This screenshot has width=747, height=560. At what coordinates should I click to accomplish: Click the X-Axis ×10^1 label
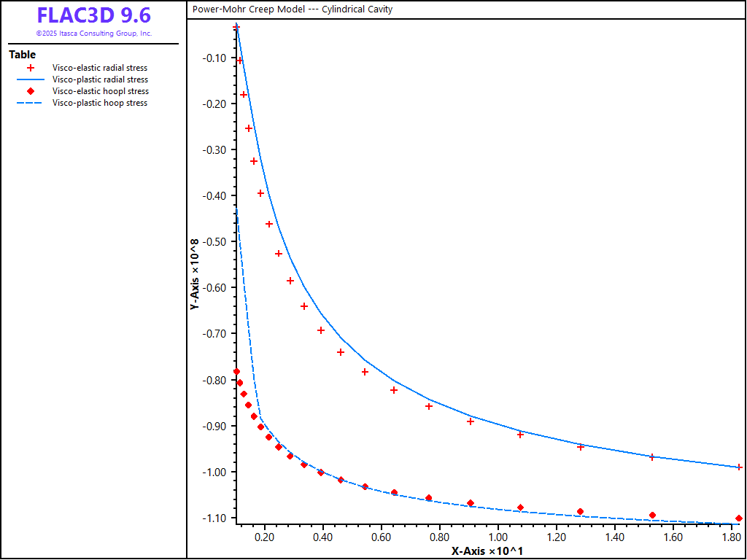click(487, 551)
